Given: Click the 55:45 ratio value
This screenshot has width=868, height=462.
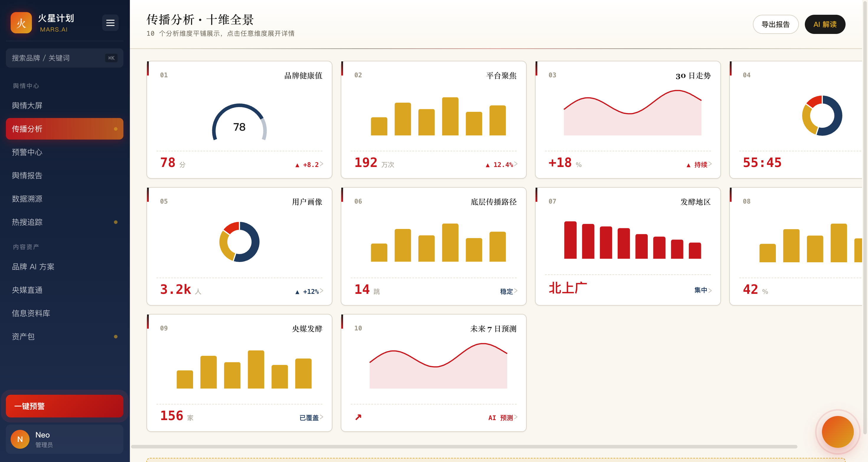Looking at the screenshot, I should (762, 163).
